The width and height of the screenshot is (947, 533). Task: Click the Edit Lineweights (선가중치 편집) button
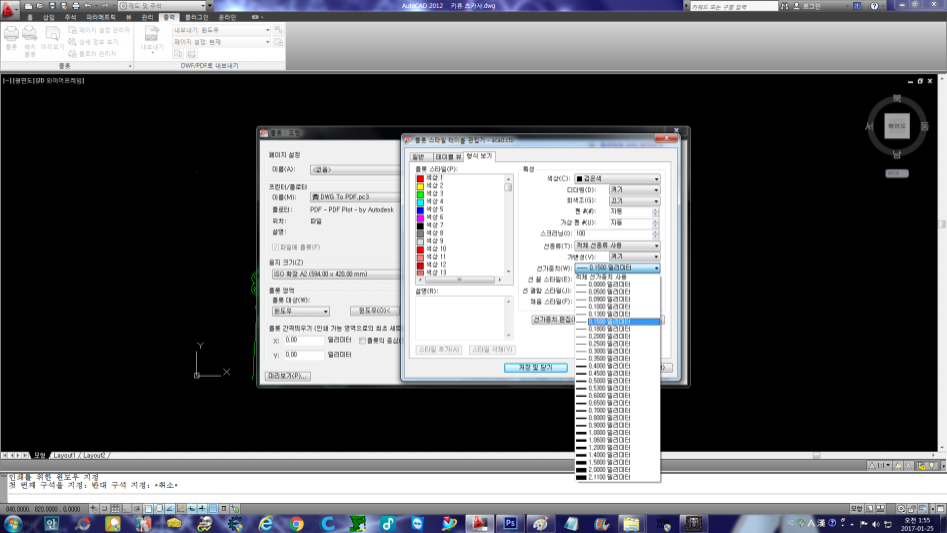553,319
